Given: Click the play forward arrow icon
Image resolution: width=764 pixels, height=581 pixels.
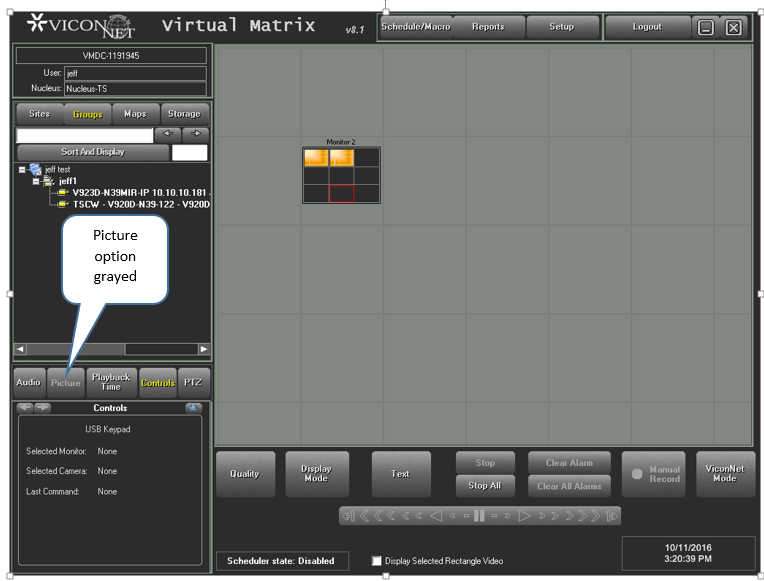Looking at the screenshot, I should [524, 516].
